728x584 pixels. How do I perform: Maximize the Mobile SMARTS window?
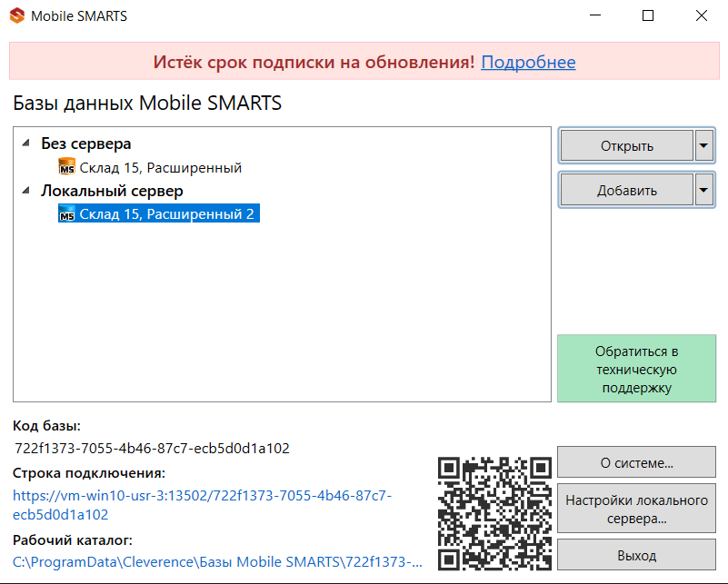pos(648,15)
